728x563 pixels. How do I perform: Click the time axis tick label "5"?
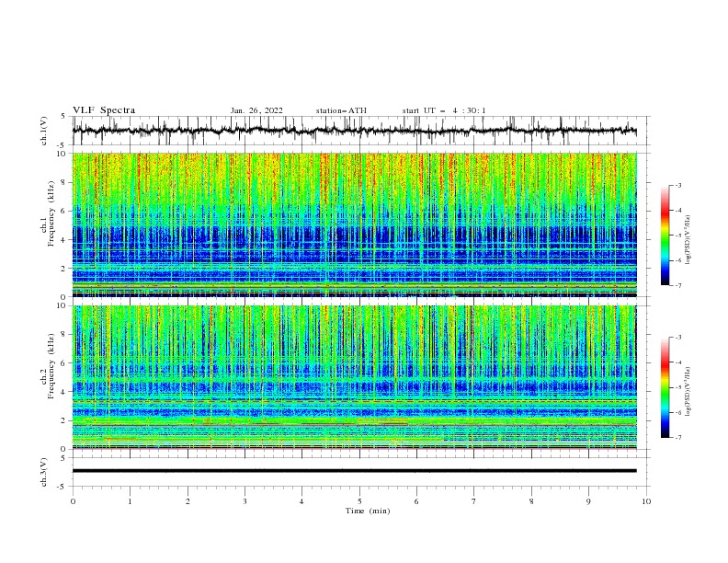click(359, 501)
